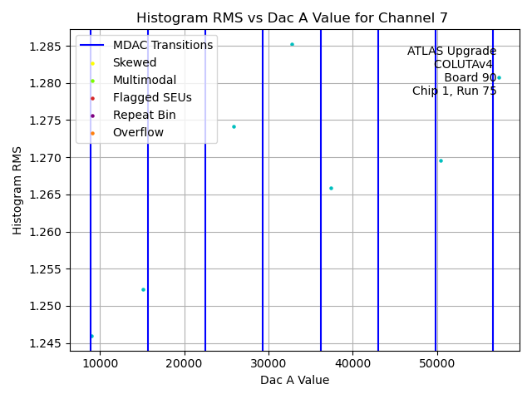Click the highest data point near 1.285
The height and width of the screenshot is (399, 532).
(x=292, y=45)
